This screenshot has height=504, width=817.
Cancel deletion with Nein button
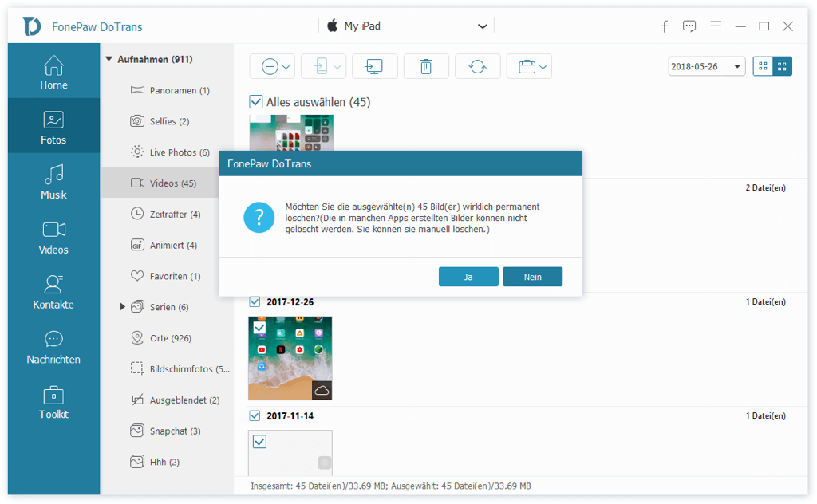click(532, 277)
